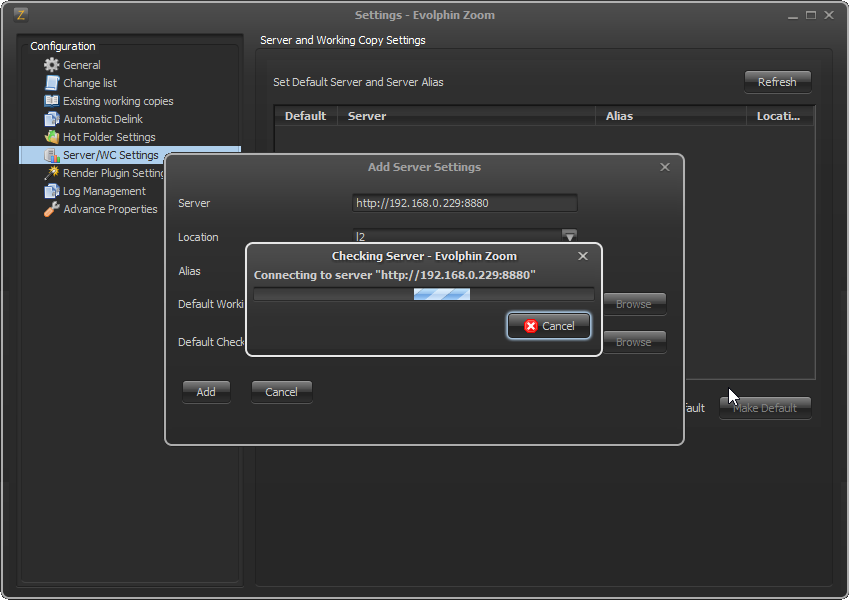
Task: Click the 'Alias' field label
Action: coord(190,271)
